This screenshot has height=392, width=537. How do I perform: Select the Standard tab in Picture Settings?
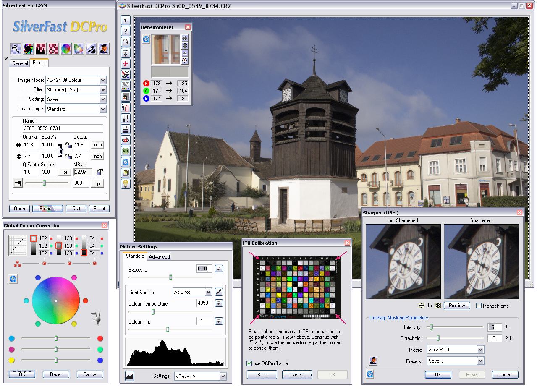tap(135, 256)
